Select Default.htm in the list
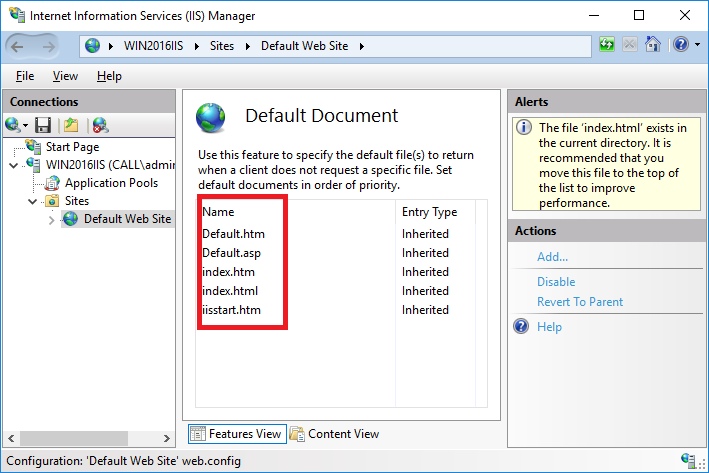Viewport: 709px width, 473px height. click(x=233, y=234)
